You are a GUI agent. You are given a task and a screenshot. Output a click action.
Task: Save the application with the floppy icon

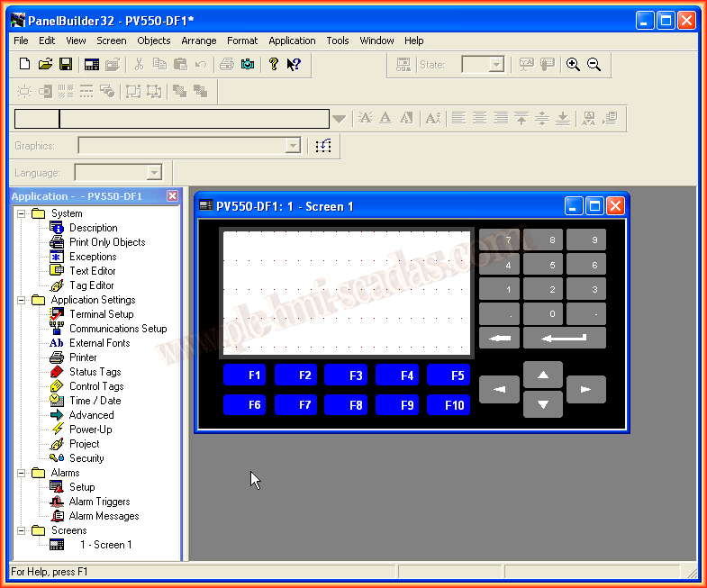[66, 65]
